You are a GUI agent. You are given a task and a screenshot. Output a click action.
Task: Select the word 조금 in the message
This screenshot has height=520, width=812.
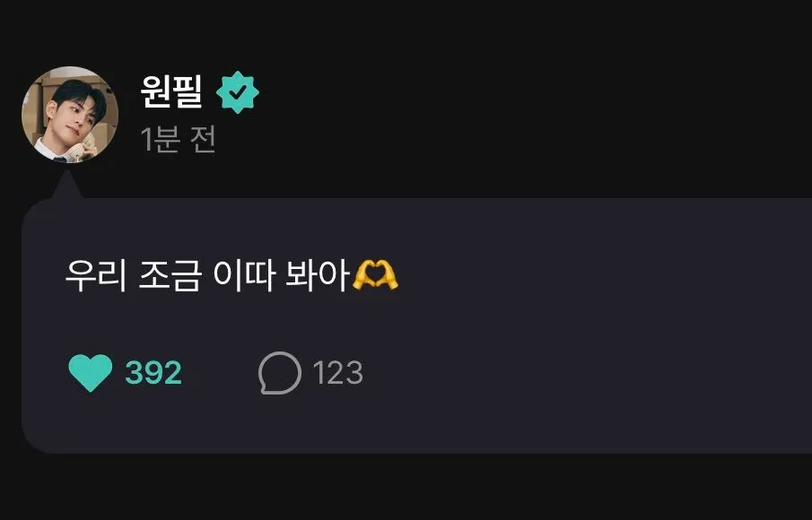(x=170, y=276)
